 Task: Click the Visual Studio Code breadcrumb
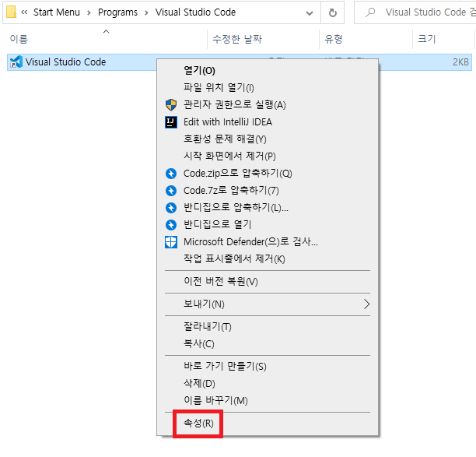click(x=195, y=12)
